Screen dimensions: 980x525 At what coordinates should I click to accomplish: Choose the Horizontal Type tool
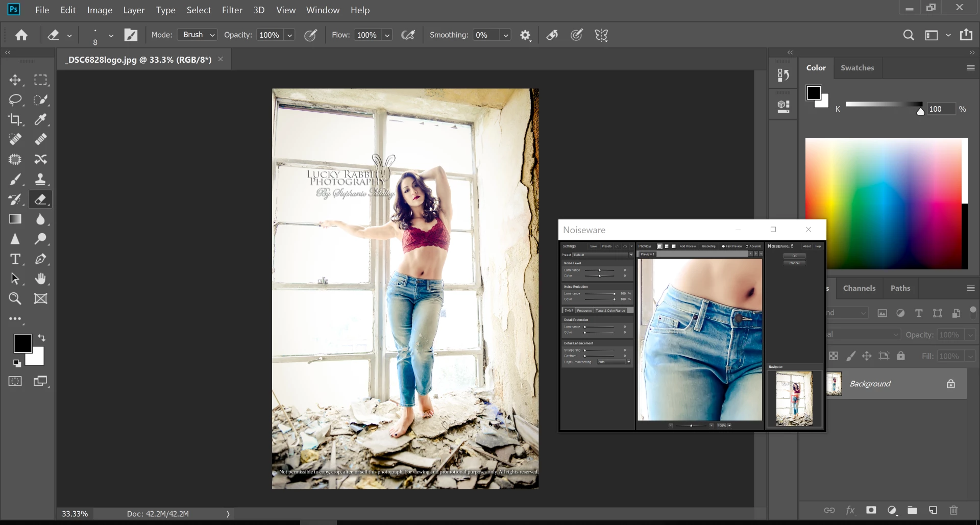click(15, 259)
